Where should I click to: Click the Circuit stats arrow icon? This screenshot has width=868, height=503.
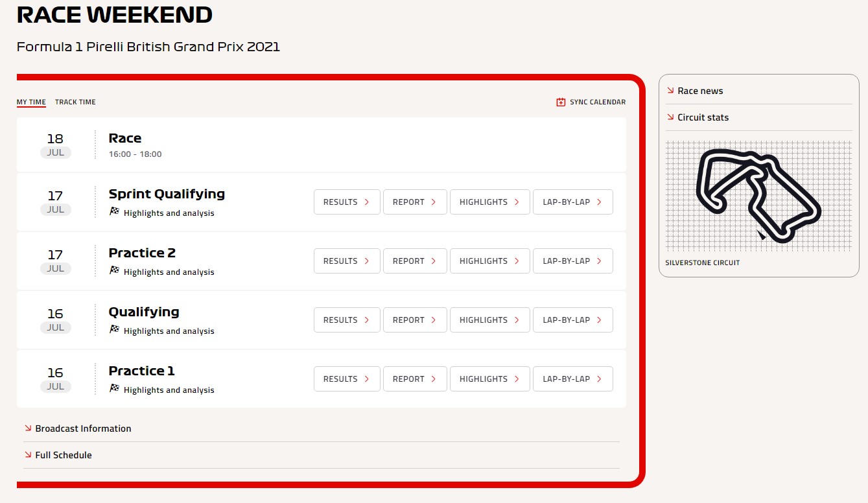tap(670, 117)
